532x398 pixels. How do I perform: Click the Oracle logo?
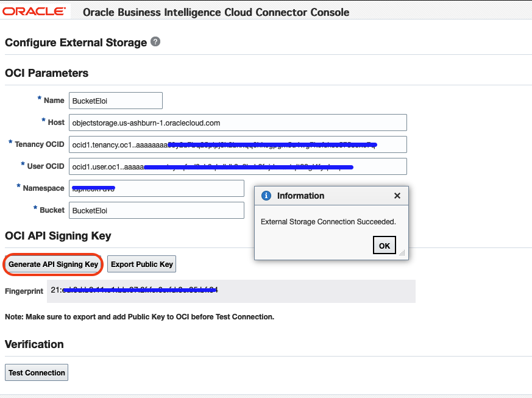35,11
